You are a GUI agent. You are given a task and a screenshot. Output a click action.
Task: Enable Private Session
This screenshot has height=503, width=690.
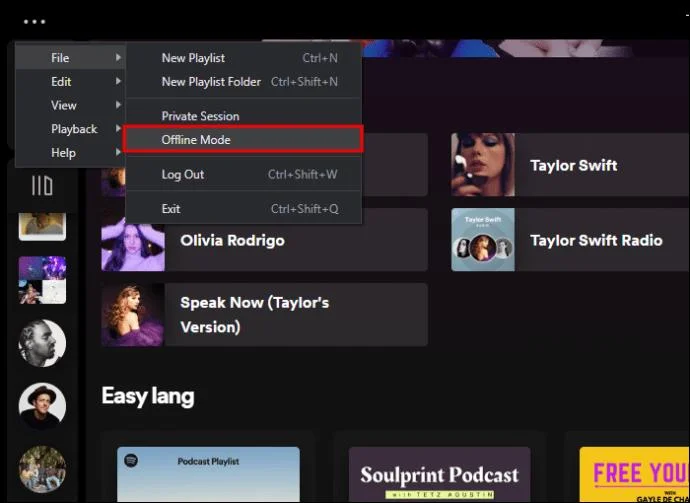pos(244,116)
